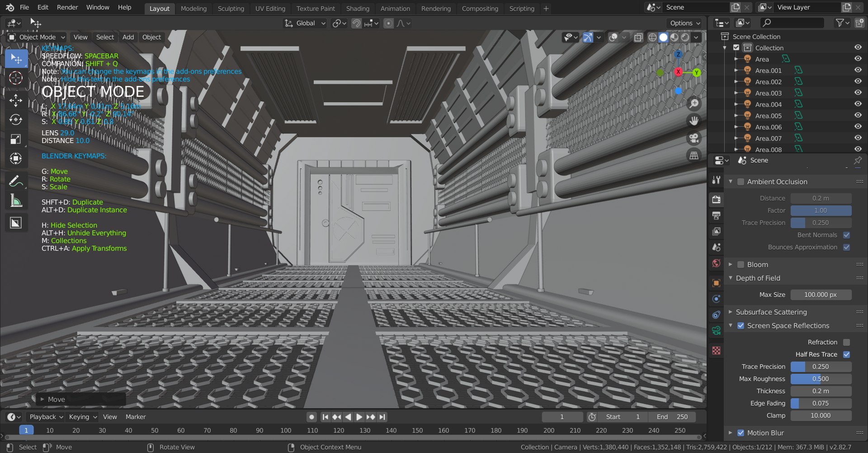868x453 pixels.
Task: Adjust the Max Roughness slider
Action: pyautogui.click(x=821, y=379)
